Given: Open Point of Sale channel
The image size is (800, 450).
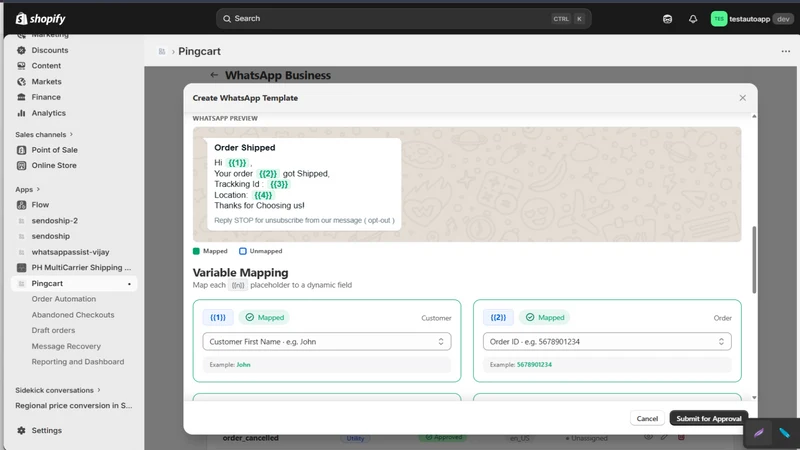Looking at the screenshot, I should (54, 150).
